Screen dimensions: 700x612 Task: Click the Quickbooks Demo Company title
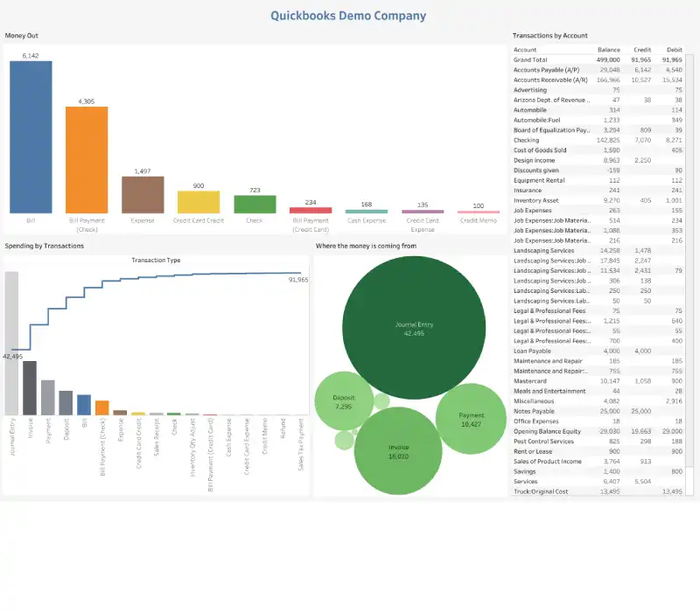(348, 15)
